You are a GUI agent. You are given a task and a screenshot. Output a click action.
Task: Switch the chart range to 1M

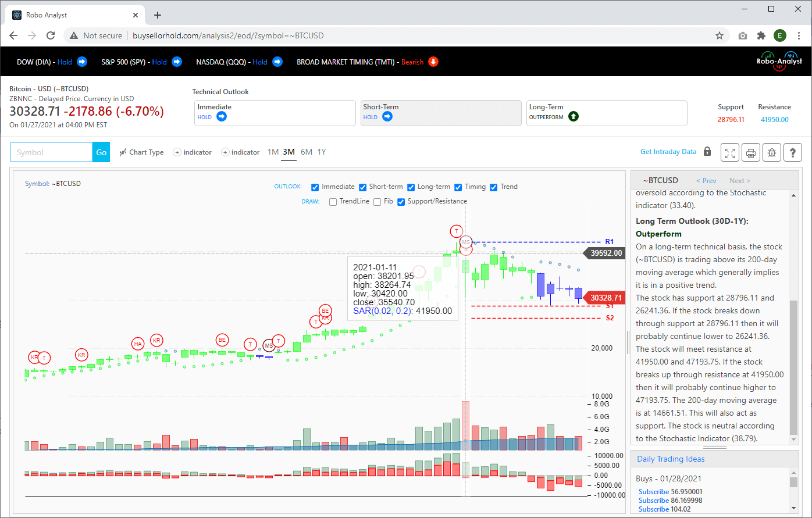click(x=273, y=152)
